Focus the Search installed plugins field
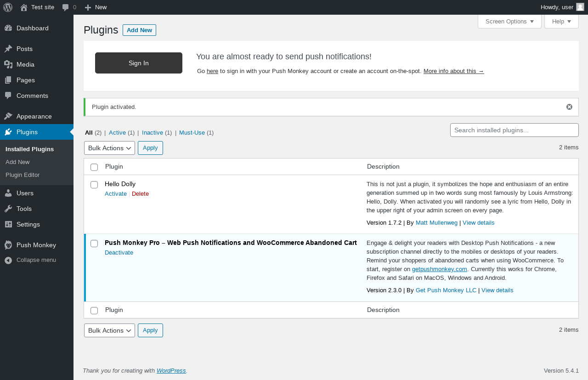 coord(514,130)
